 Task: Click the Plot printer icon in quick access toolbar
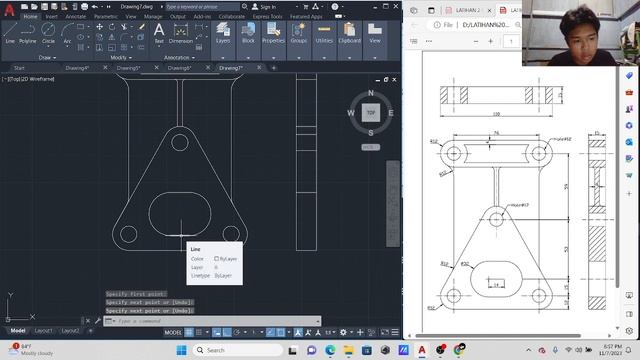pyautogui.click(x=84, y=7)
